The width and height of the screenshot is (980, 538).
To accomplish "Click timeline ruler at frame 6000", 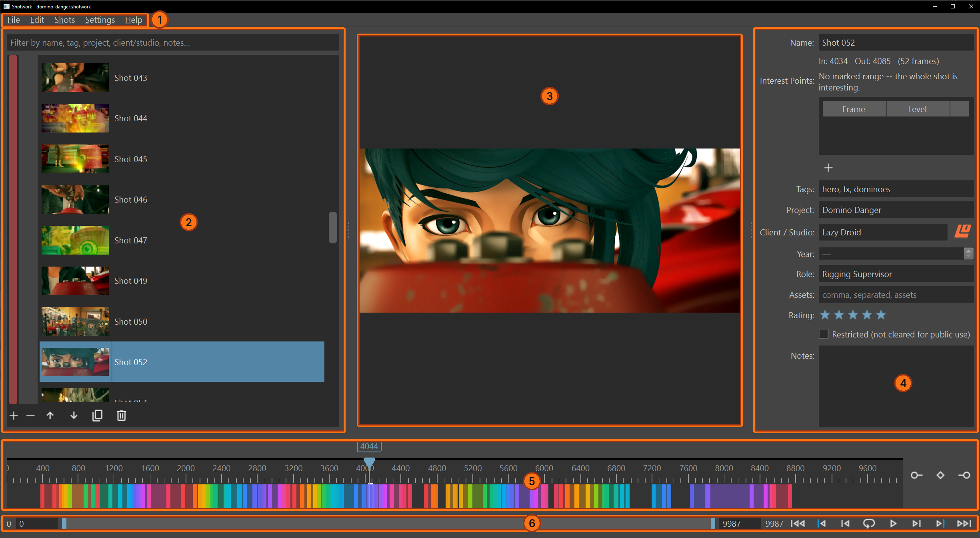I will coord(544,468).
